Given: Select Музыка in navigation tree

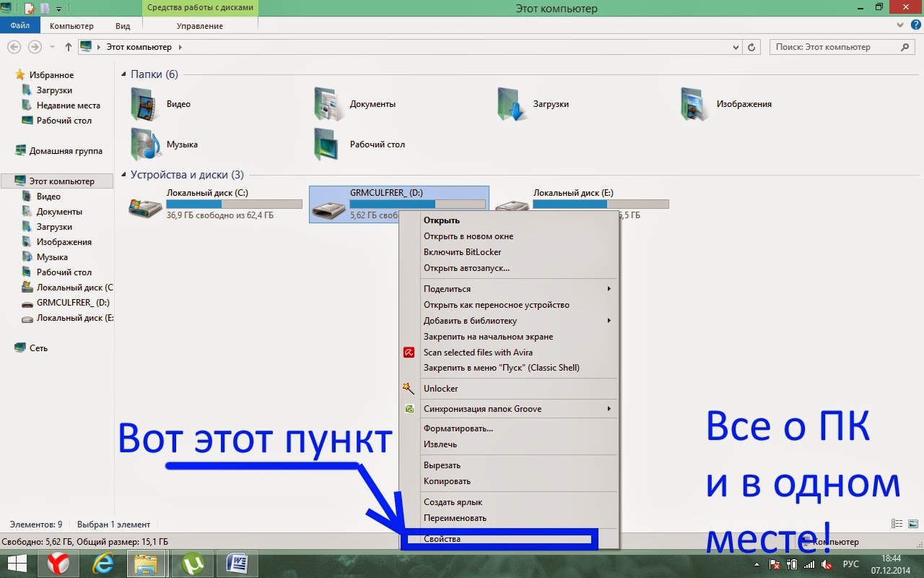Looking at the screenshot, I should click(x=52, y=257).
